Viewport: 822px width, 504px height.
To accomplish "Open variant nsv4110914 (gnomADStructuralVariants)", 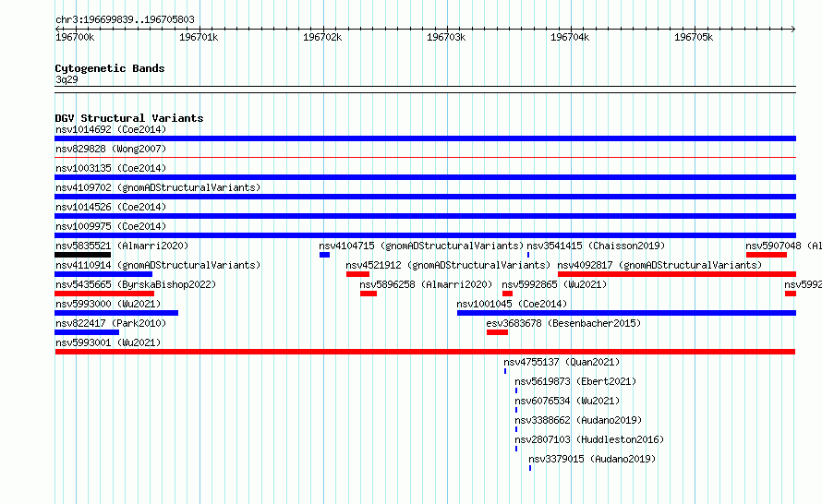I will pyautogui.click(x=158, y=265).
